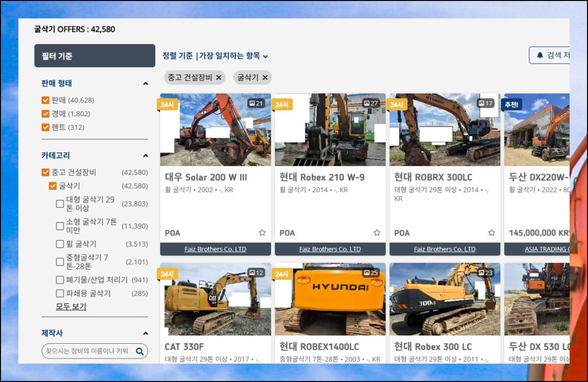Viewport: 588px width, 382px height.
Task: Open the 대우 Solar 200 W III listing title
Action: point(206,178)
